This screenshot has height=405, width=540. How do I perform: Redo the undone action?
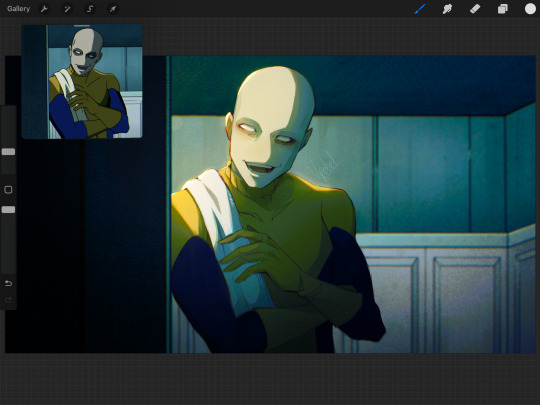(8, 300)
